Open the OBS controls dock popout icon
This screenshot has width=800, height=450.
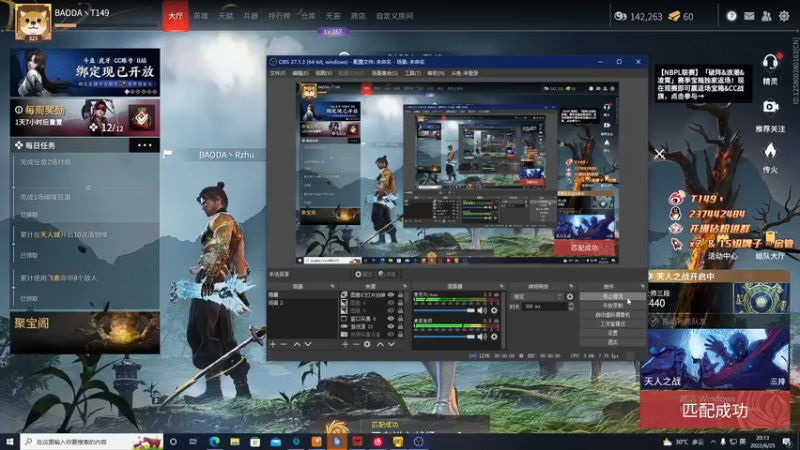(x=642, y=286)
